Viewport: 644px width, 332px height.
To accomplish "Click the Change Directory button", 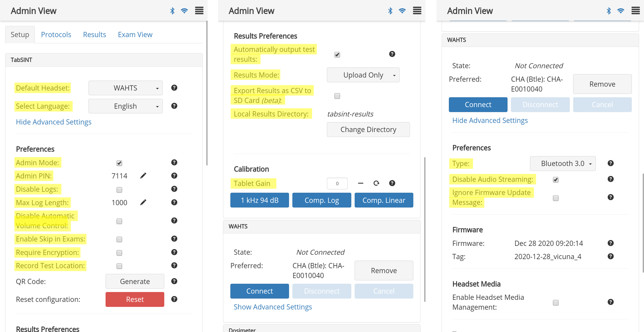I will [368, 130].
